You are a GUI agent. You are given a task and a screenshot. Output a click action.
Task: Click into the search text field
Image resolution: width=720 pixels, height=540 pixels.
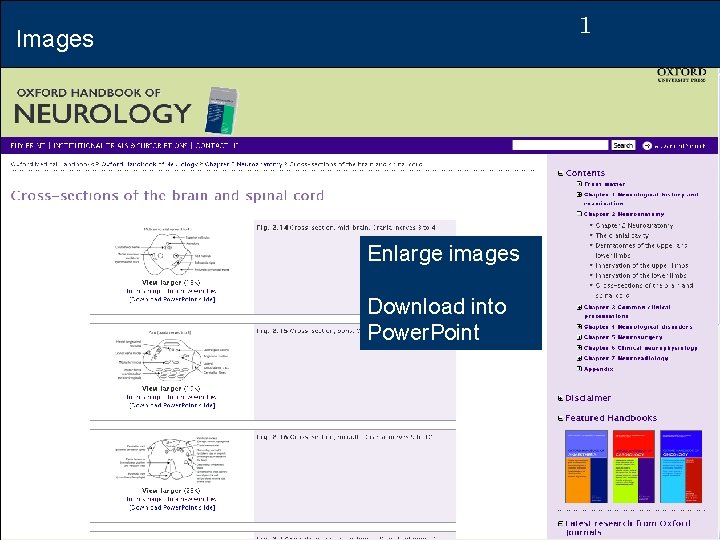point(560,146)
